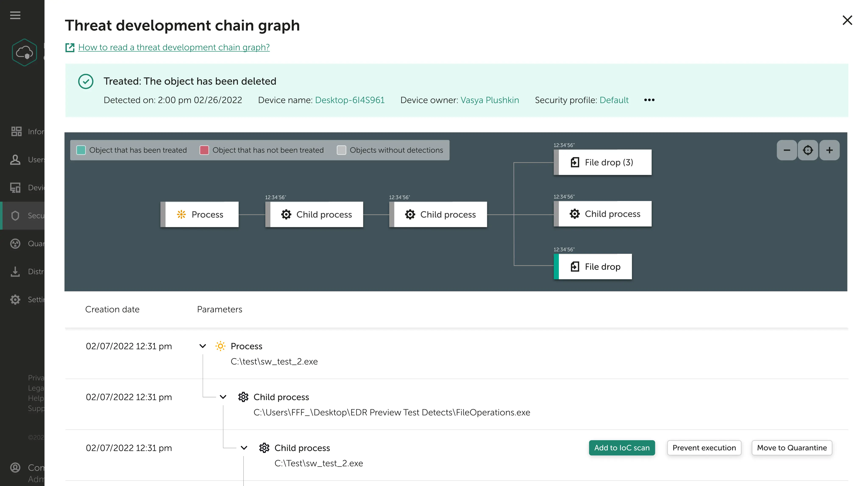The height and width of the screenshot is (486, 868).
Task: Click the green treated-object legend swatch
Action: [x=81, y=150]
